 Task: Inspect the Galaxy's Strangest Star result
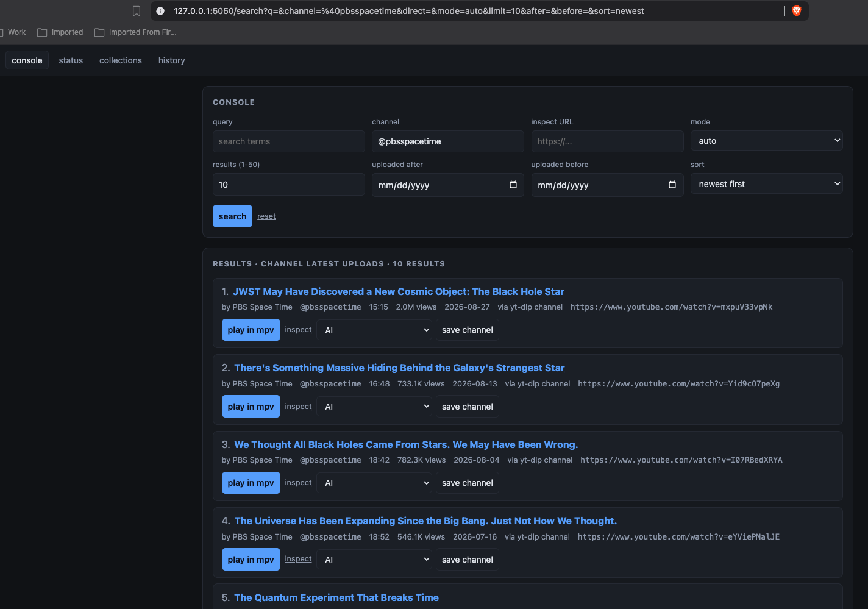(x=298, y=407)
